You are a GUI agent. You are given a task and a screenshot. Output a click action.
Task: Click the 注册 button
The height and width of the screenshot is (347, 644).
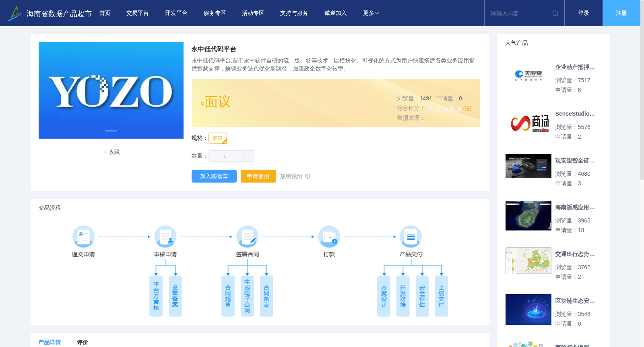pos(621,13)
